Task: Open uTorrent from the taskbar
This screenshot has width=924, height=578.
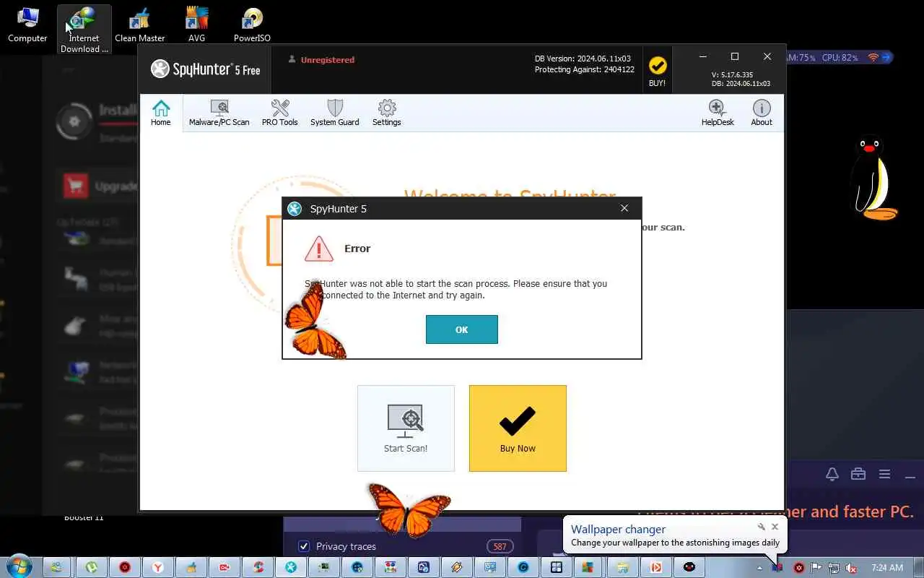Action: coord(92,567)
